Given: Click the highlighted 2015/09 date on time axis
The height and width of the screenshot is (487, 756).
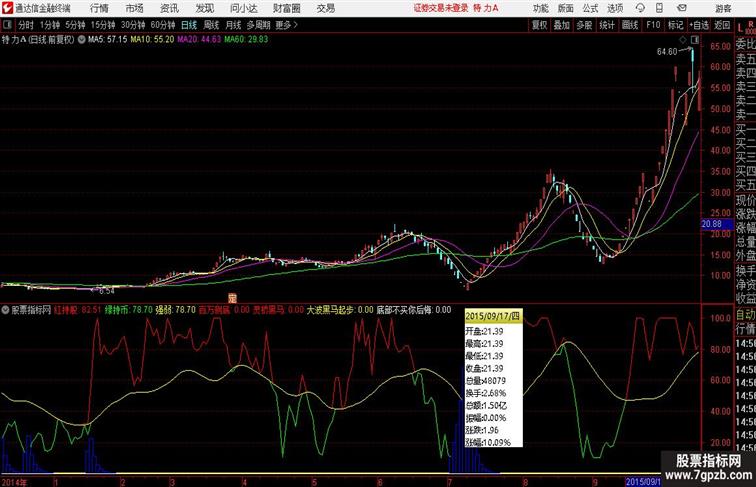Looking at the screenshot, I should (643, 482).
